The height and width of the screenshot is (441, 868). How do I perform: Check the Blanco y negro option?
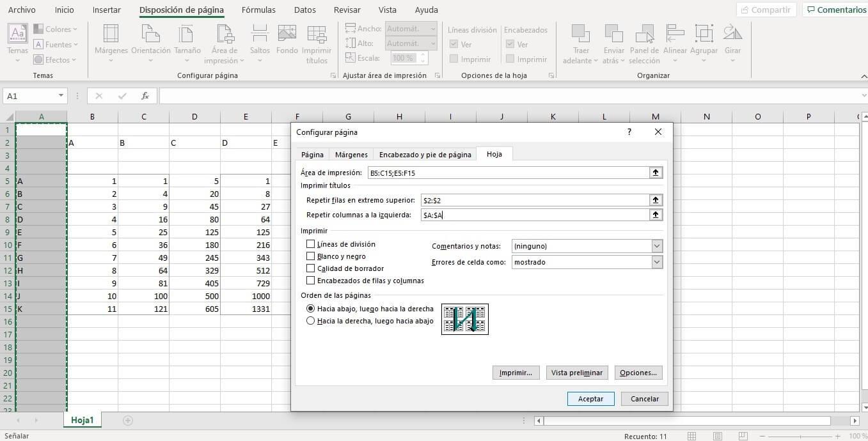[x=311, y=256]
